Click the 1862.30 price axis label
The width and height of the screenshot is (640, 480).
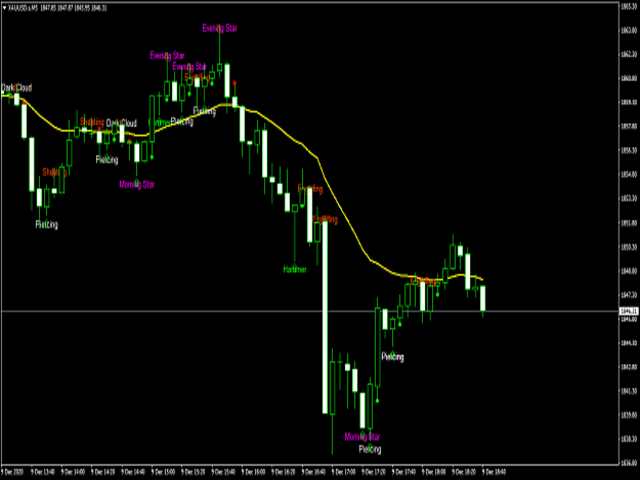629,54
